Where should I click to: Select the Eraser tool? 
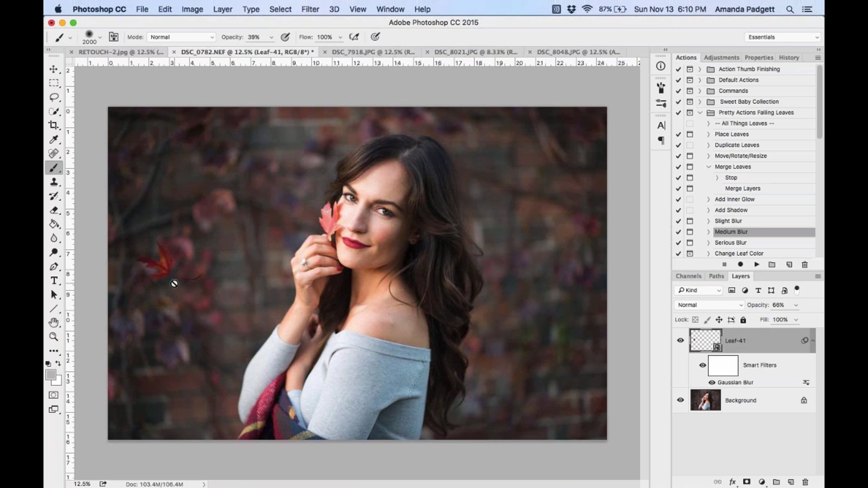pyautogui.click(x=54, y=210)
